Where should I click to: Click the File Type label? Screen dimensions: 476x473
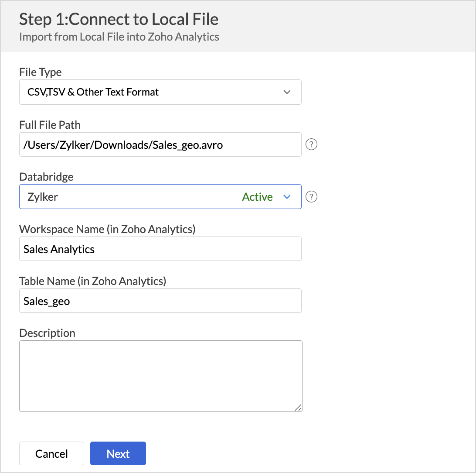pyautogui.click(x=41, y=72)
